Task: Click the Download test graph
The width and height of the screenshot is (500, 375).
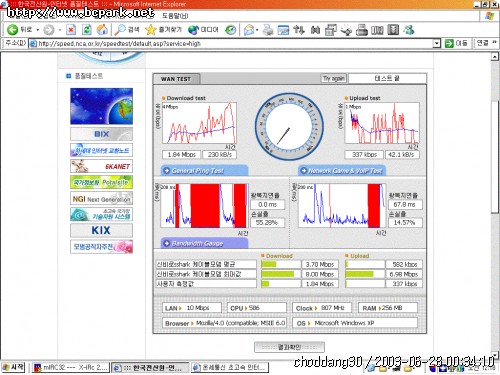Action: tap(199, 123)
